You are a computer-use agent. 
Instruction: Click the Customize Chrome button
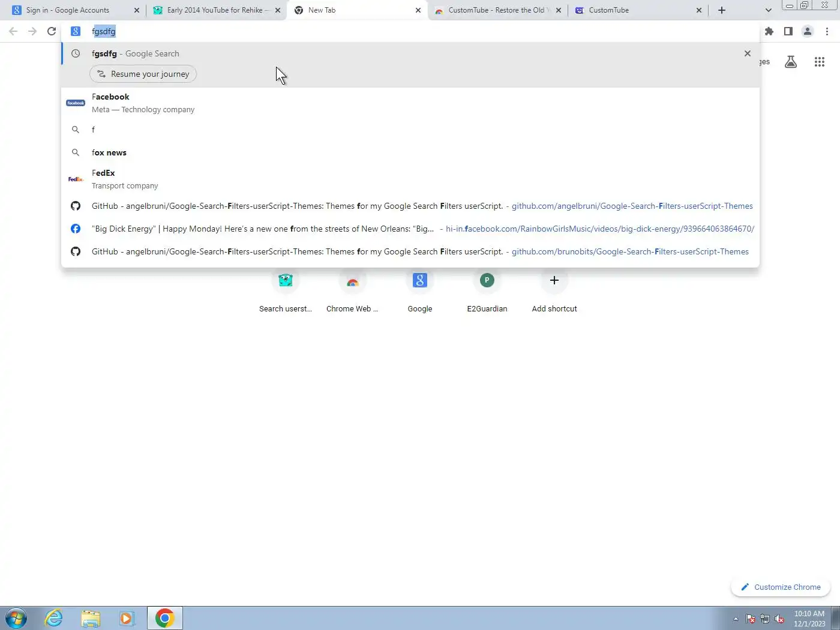(781, 587)
